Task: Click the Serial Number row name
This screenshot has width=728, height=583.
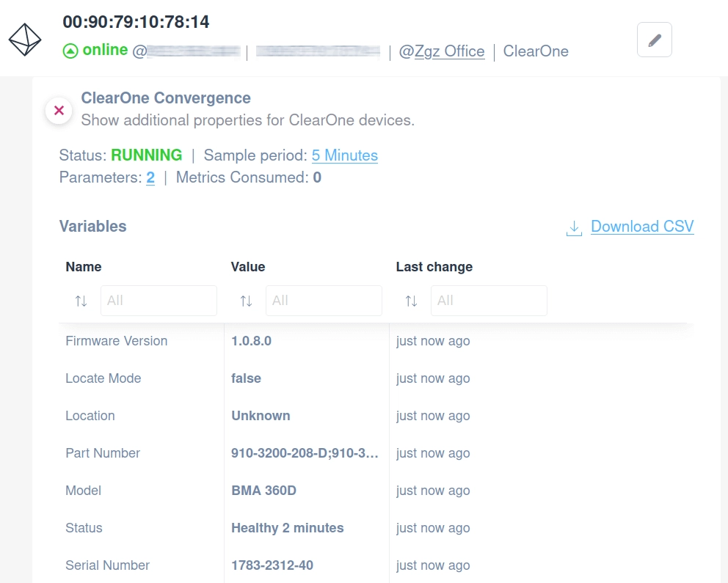Action: [107, 565]
